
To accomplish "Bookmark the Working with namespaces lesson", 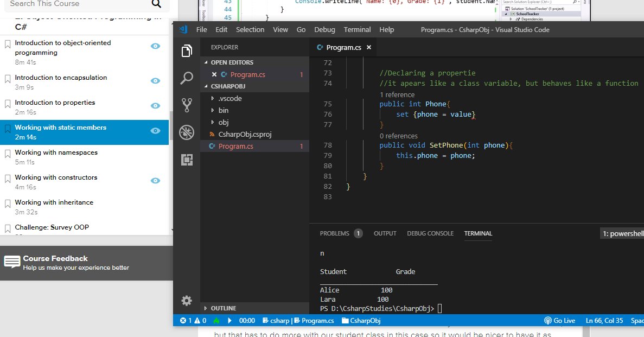I will (8, 154).
